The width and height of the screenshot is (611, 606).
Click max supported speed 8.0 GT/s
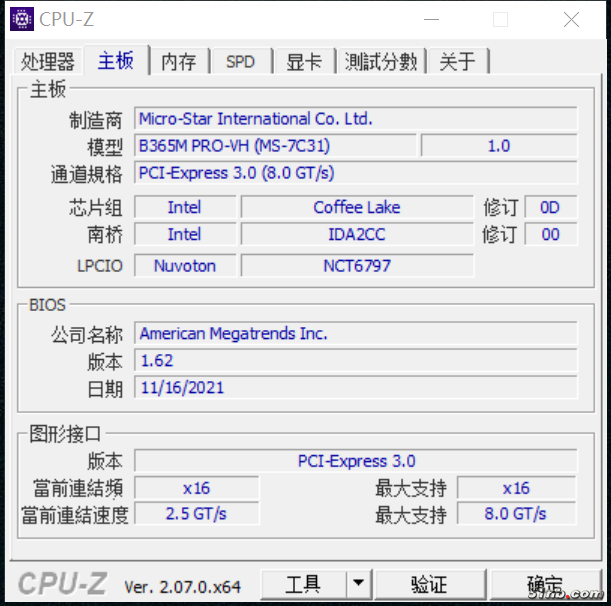coord(516,514)
